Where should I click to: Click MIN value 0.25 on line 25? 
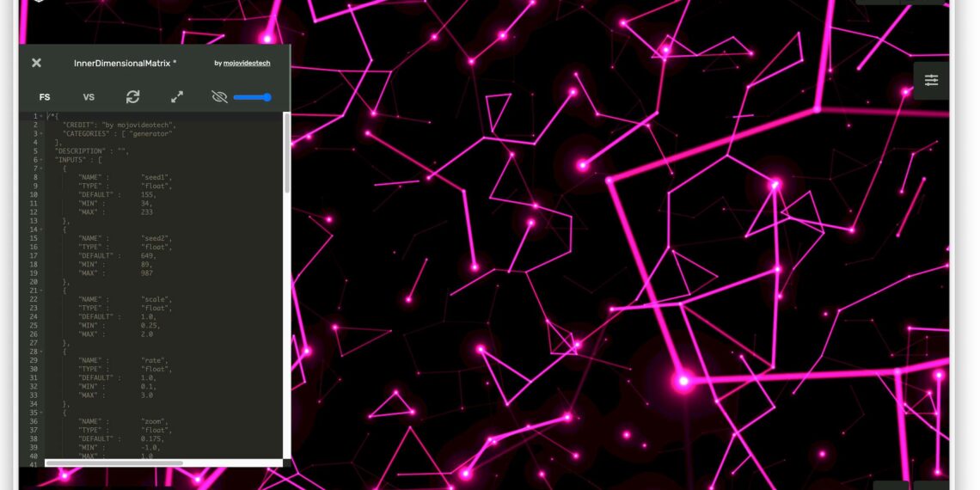pyautogui.click(x=150, y=326)
